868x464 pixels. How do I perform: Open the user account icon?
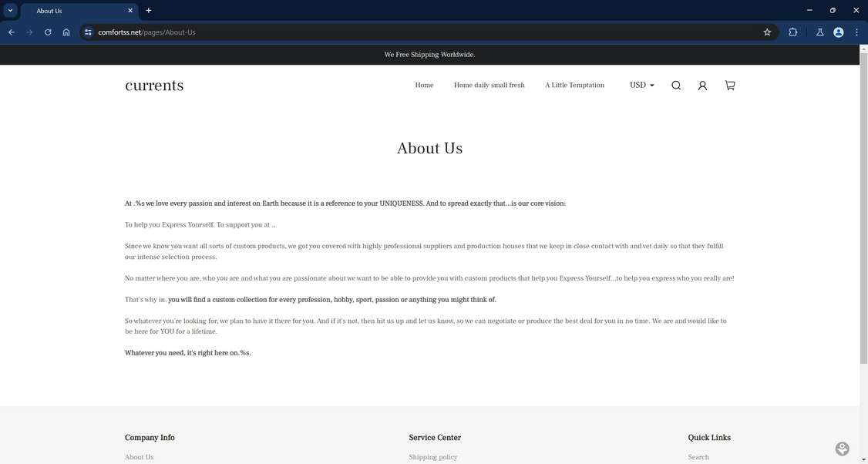pos(702,86)
